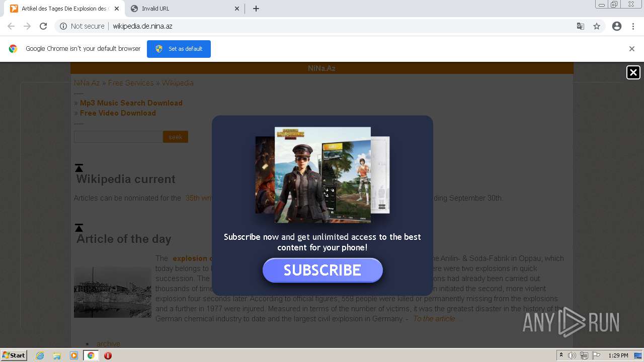Click the system clock showing 1:29 PM

pyautogui.click(x=618, y=355)
